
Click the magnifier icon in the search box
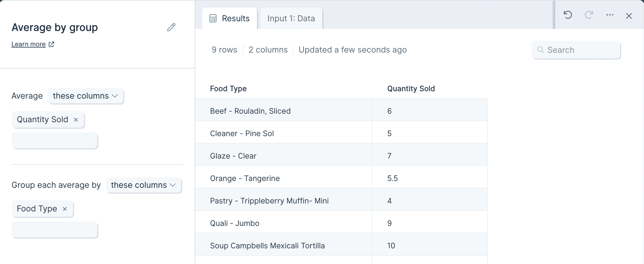coord(540,50)
